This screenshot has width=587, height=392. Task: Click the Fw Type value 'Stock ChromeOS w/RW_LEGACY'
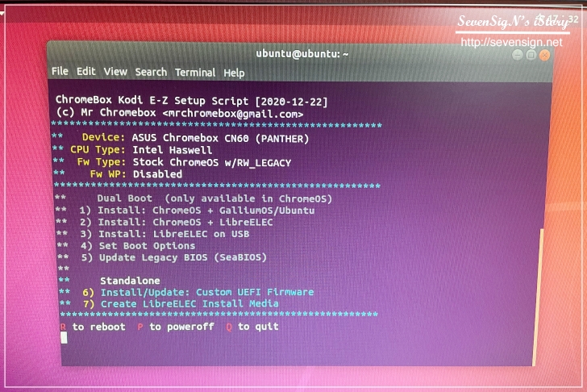tap(212, 162)
